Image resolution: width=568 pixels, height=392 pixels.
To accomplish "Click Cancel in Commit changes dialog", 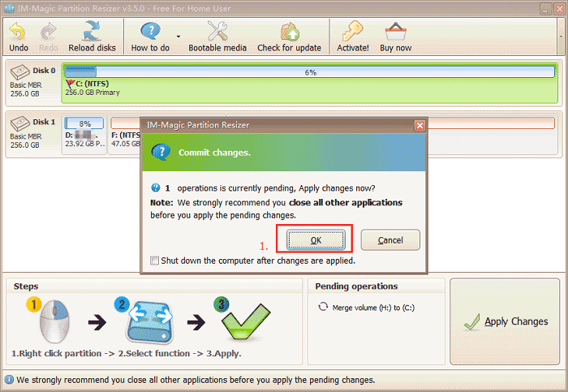I will 390,240.
